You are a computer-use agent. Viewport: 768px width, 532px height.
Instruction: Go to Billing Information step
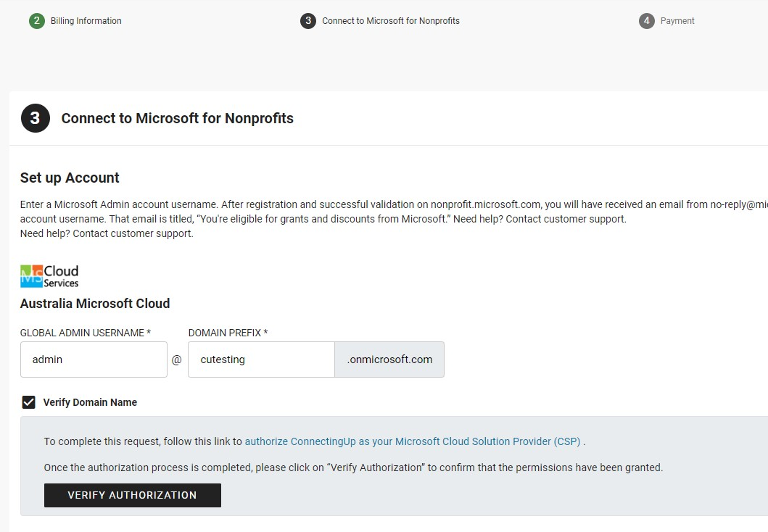[x=86, y=21]
